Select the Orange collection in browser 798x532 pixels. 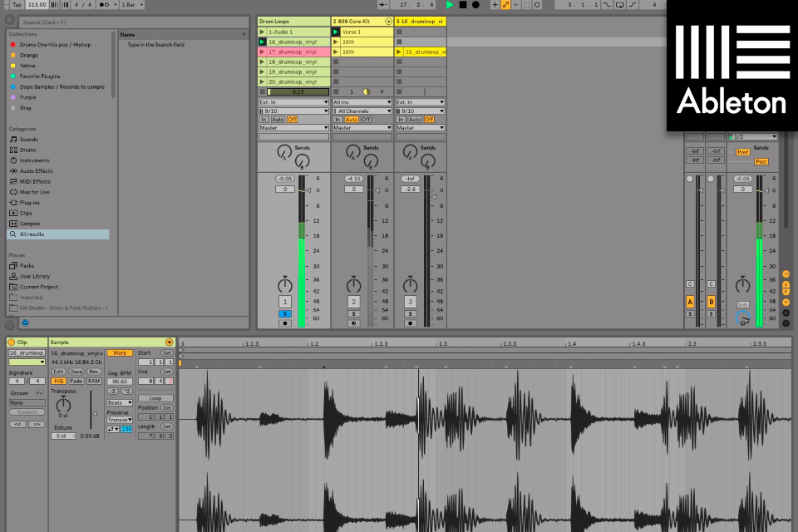point(27,55)
